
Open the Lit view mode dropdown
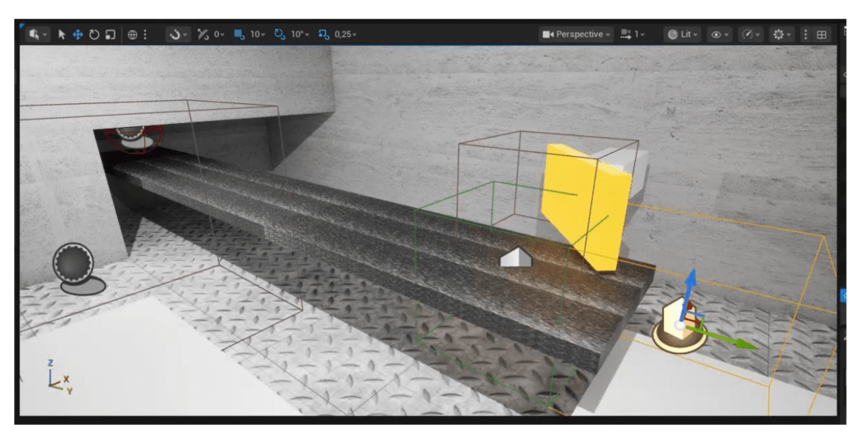click(x=683, y=35)
